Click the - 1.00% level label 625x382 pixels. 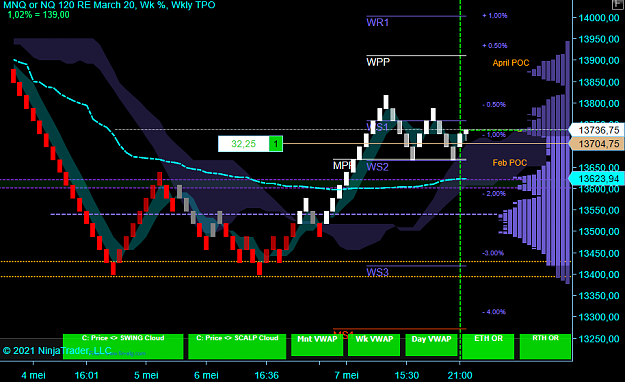click(x=494, y=135)
